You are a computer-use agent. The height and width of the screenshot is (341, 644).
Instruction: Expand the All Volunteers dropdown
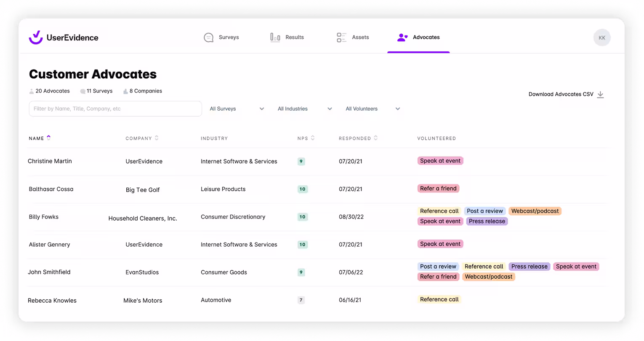(x=373, y=109)
